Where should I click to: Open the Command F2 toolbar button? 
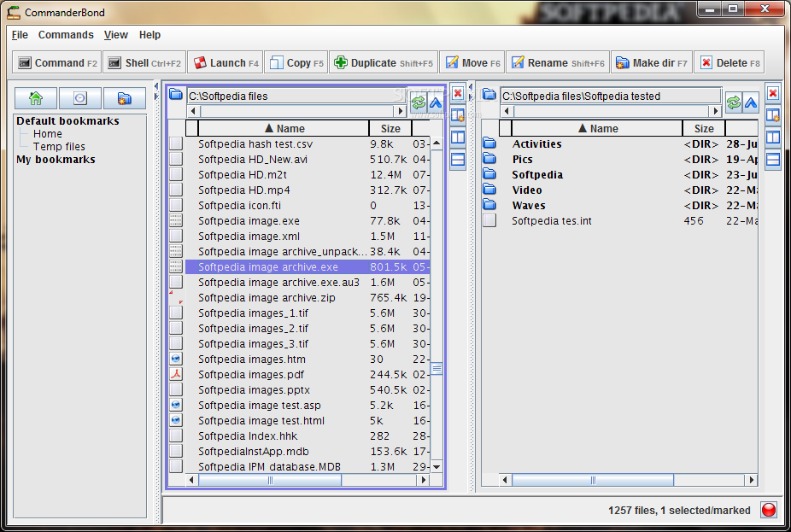[x=57, y=62]
